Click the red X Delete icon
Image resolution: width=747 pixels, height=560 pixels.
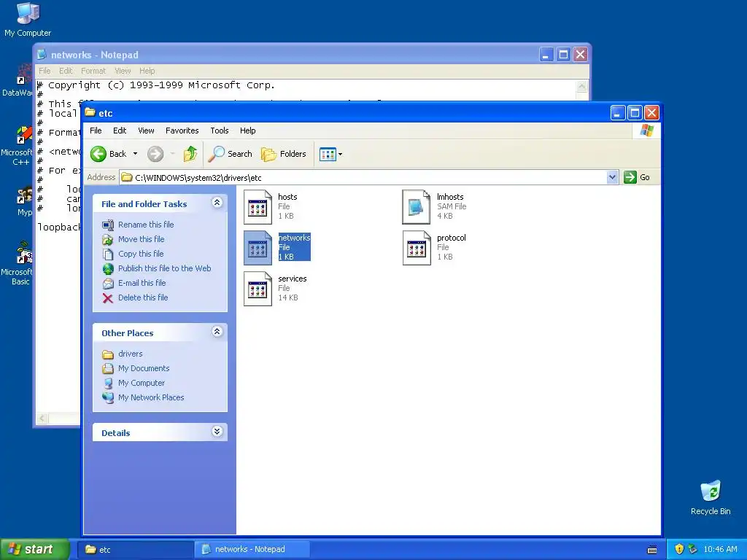click(108, 298)
